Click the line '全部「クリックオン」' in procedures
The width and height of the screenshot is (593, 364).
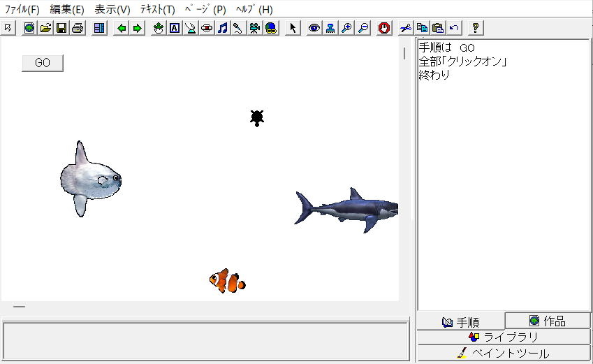463,61
